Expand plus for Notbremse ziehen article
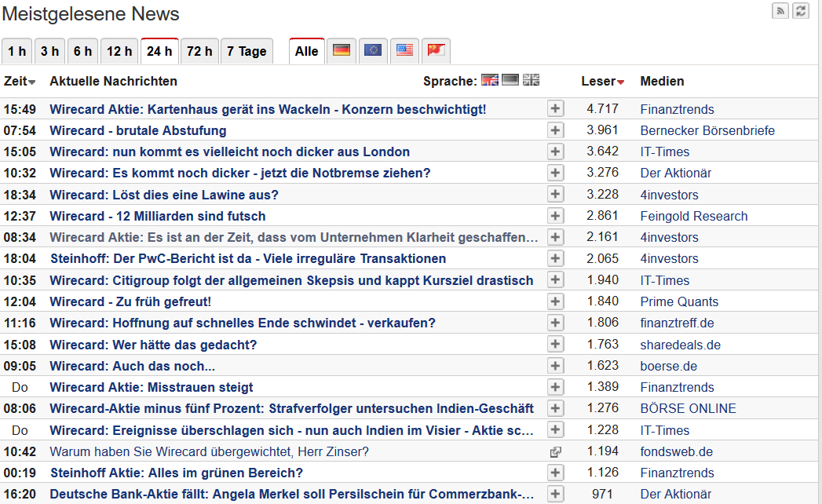Image resolution: width=822 pixels, height=504 pixels. (555, 173)
